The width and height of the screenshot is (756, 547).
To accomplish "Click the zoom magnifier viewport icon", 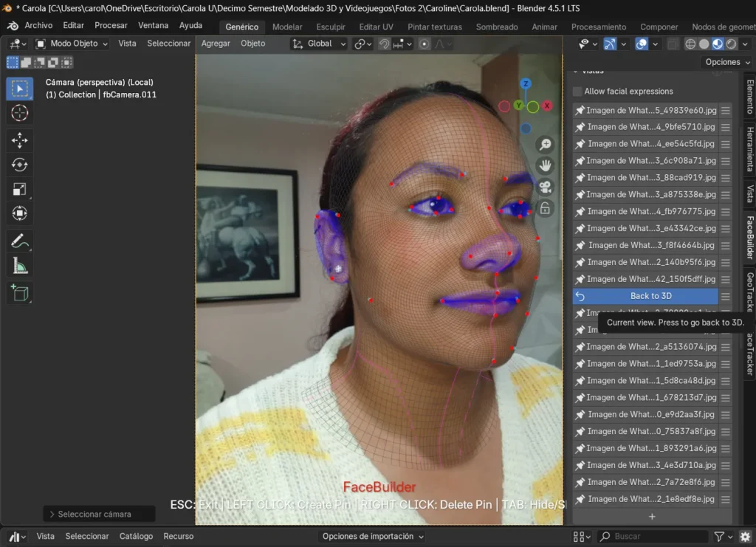I will [546, 145].
